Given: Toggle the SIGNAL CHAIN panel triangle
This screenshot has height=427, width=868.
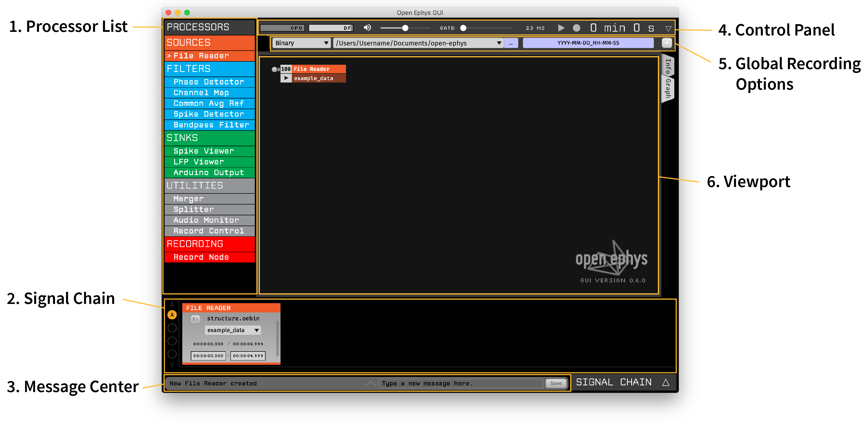Looking at the screenshot, I should [665, 382].
